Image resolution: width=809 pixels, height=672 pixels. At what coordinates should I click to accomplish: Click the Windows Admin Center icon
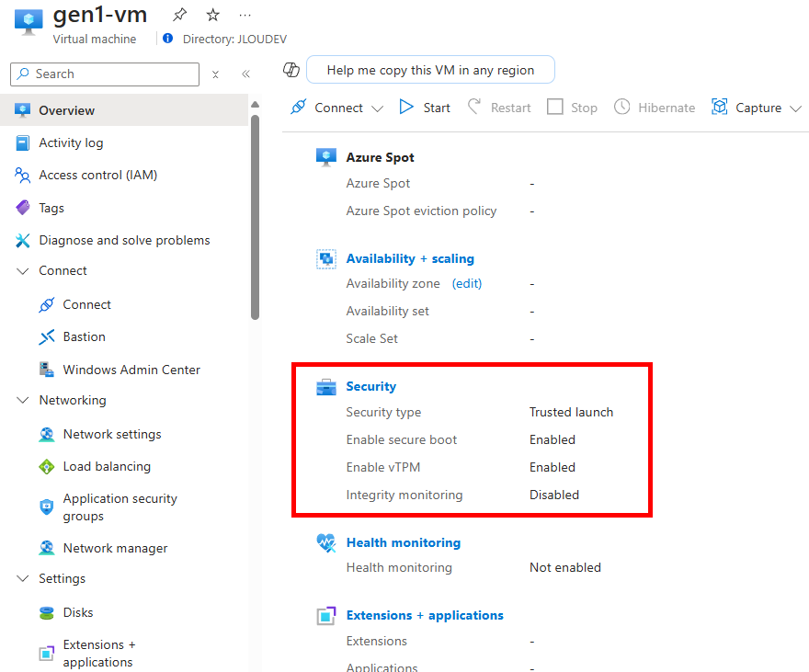[47, 370]
